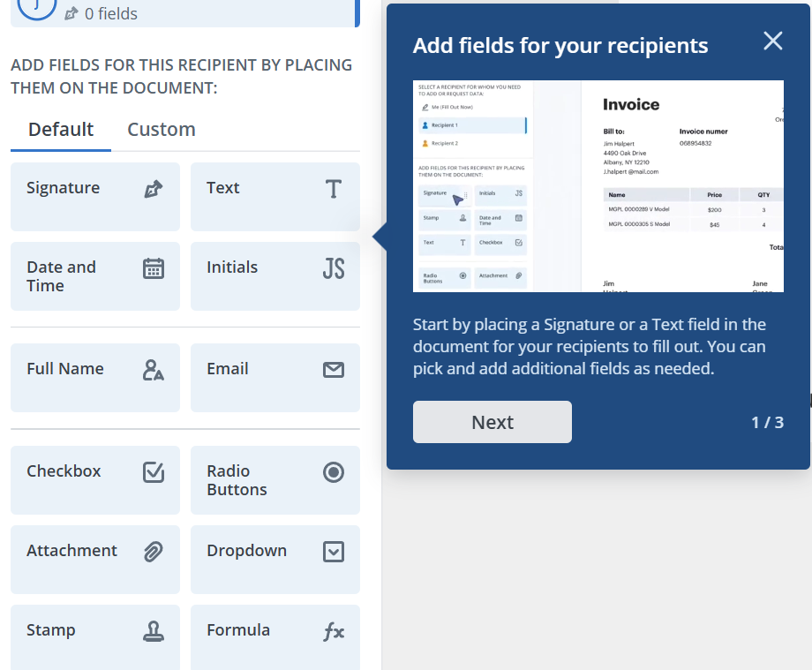
Task: Click the Signature field label
Action: pos(64,188)
